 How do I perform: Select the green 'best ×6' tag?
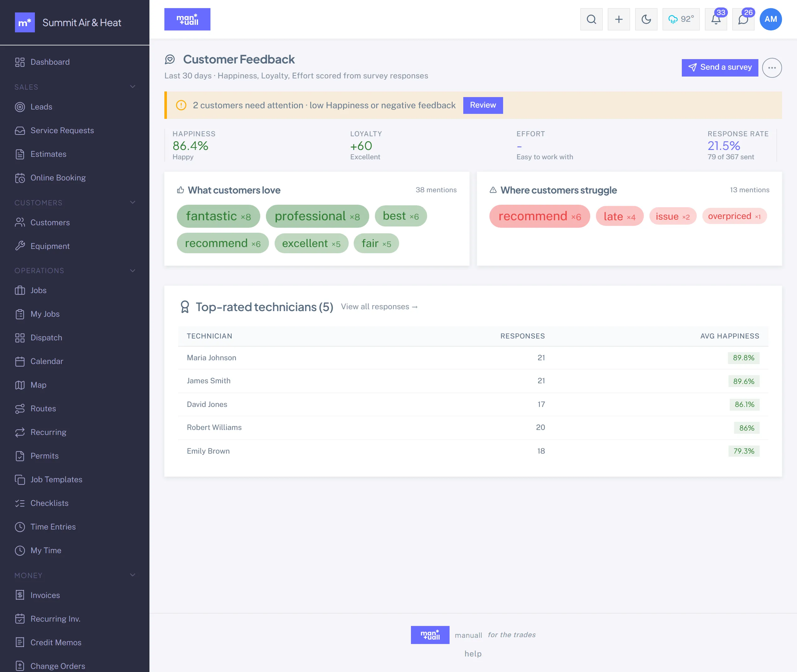click(401, 216)
